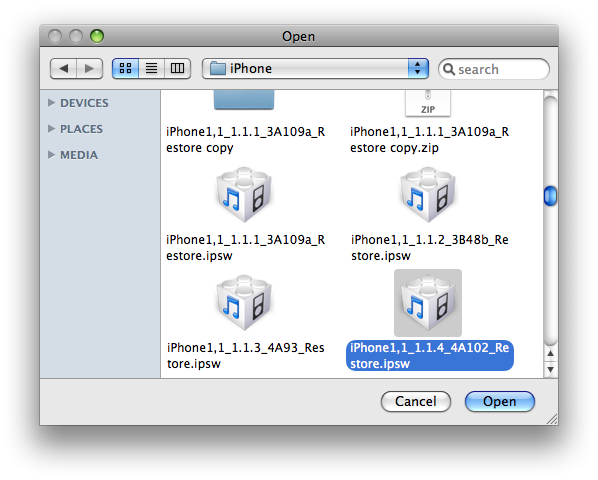This screenshot has height=480, width=598.
Task: Open the iPhone folder location dropdown
Action: [315, 69]
